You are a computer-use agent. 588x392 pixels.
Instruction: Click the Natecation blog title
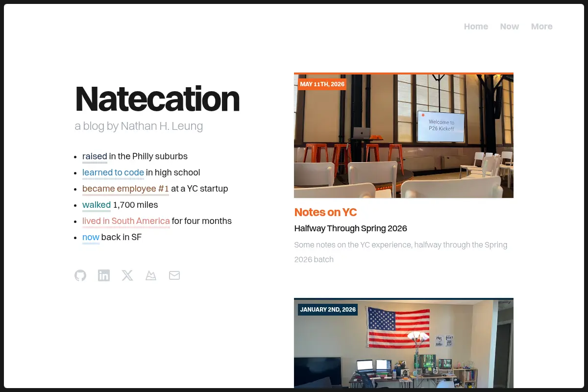coord(157,99)
